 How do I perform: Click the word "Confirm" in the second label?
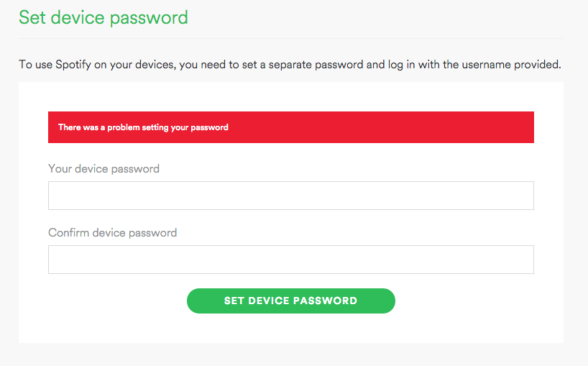pos(68,233)
